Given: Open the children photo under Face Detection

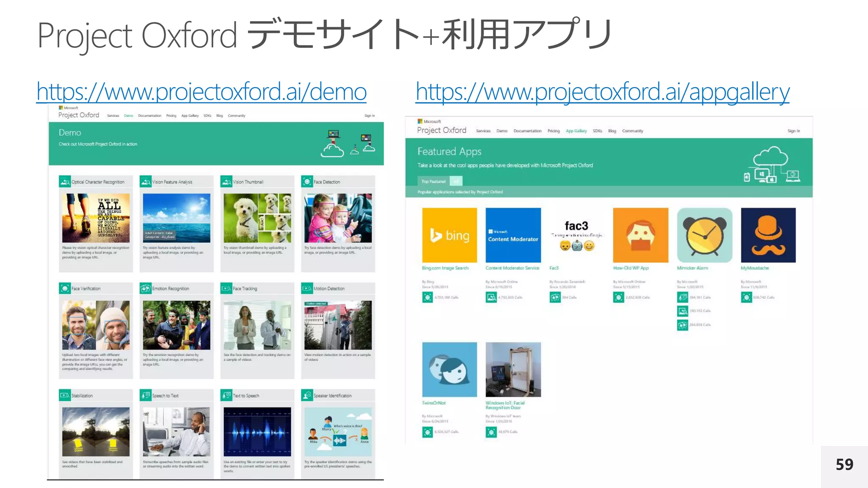Looking at the screenshot, I should click(338, 218).
